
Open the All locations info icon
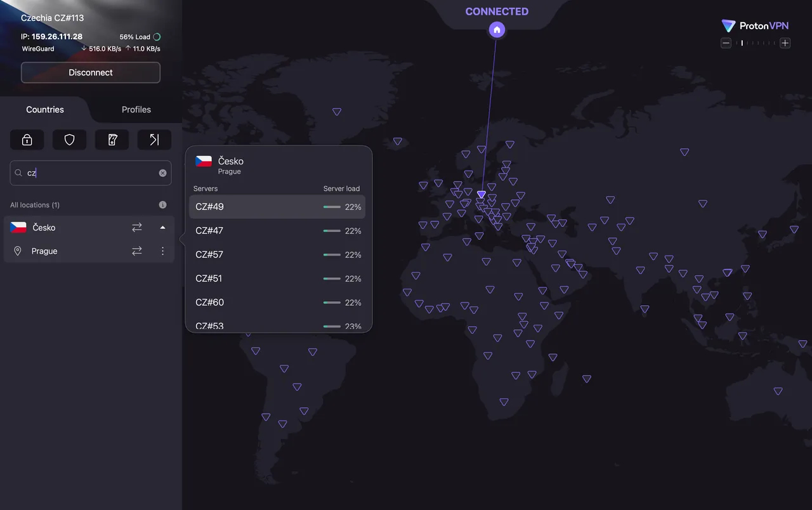click(162, 205)
